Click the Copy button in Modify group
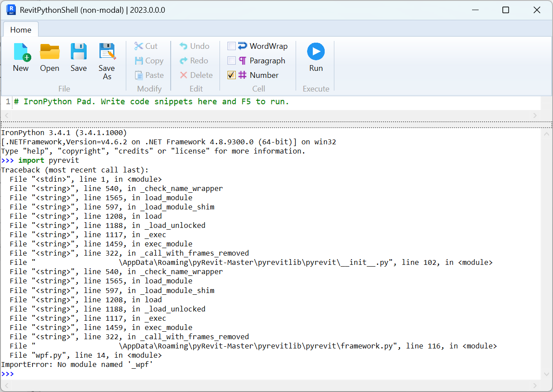Viewport: 553px width, 392px height. [x=149, y=61]
